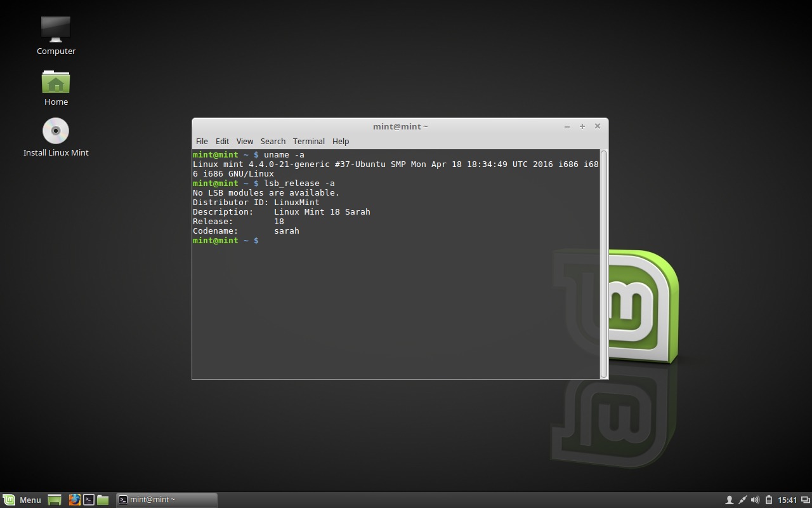Open the network connection tray icon

point(742,500)
